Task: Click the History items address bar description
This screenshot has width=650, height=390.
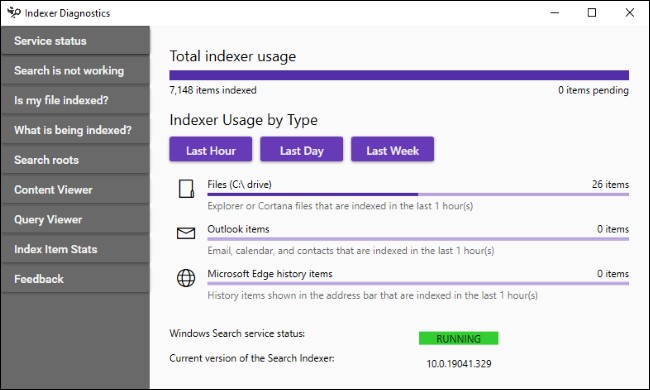Action: click(x=373, y=296)
